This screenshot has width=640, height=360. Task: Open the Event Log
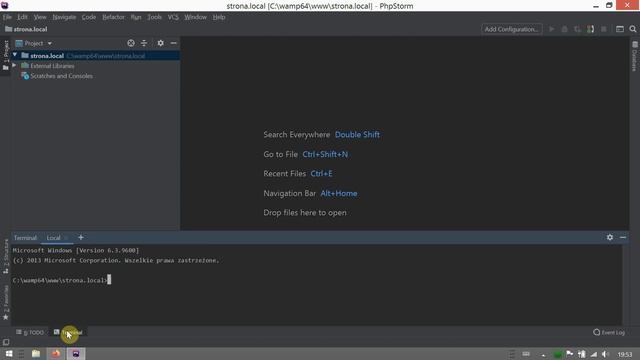point(609,332)
